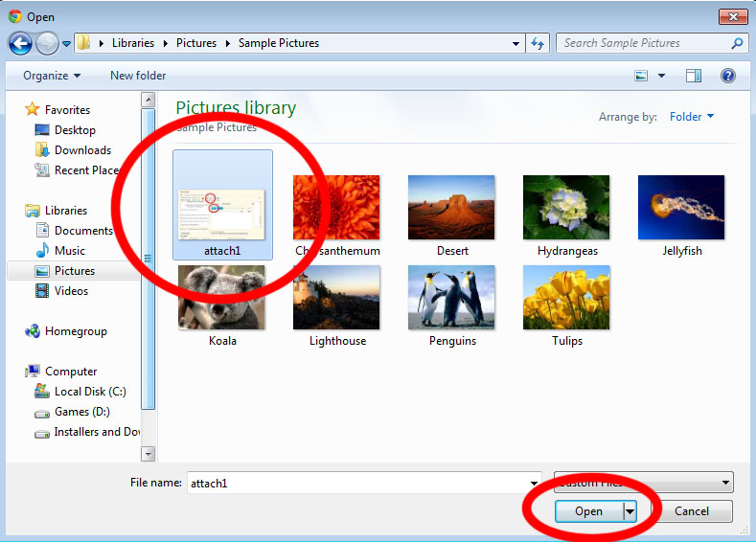Open Homegroup in navigation pane
756x542 pixels.
click(76, 331)
